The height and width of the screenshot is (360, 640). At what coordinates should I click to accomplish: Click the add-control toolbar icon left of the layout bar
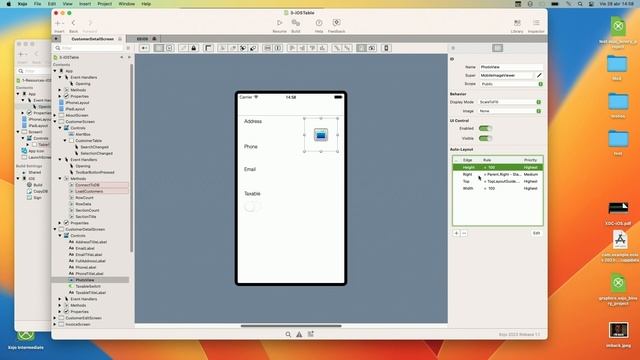click(x=144, y=48)
